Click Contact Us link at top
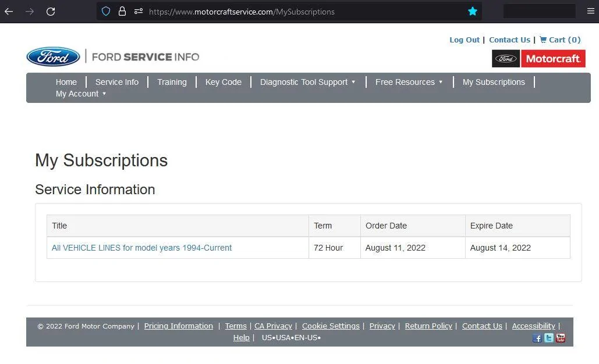 [509, 40]
